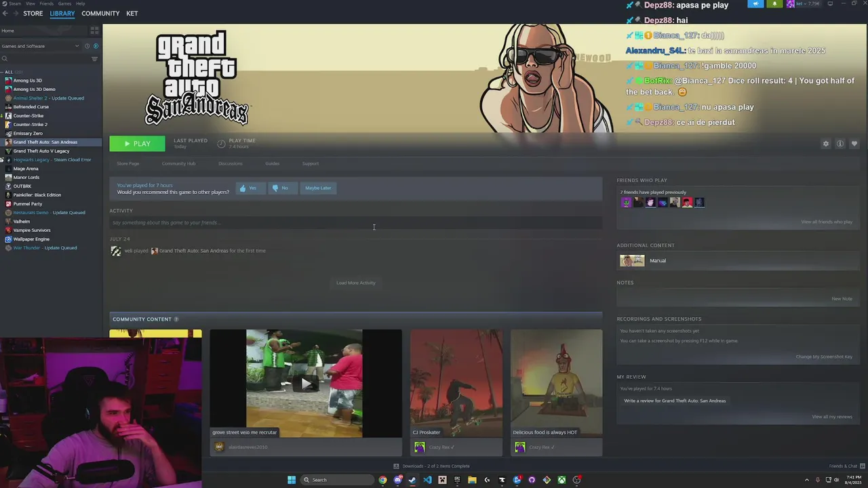Click the Steam announcements megaphone icon
868x488 pixels.
[756, 3]
